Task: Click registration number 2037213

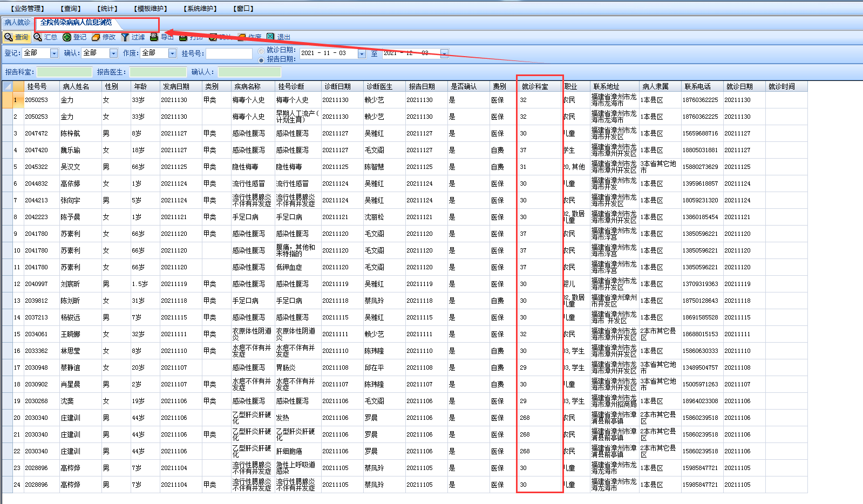Action: pos(36,318)
